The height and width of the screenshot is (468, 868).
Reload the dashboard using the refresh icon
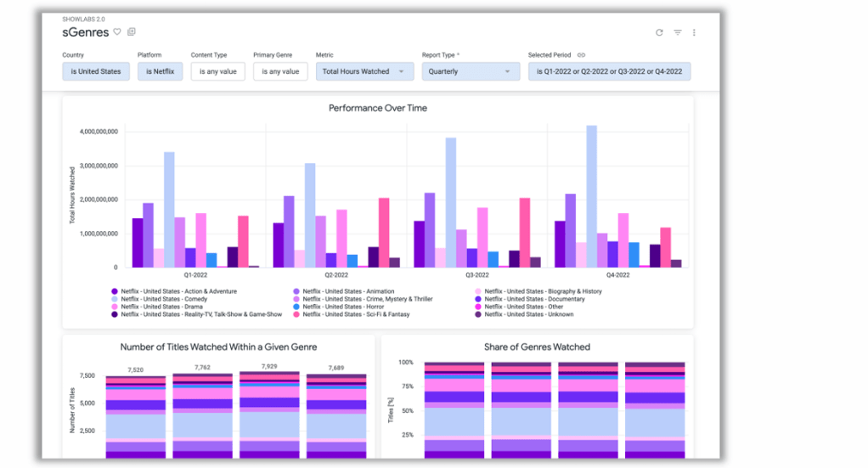659,32
